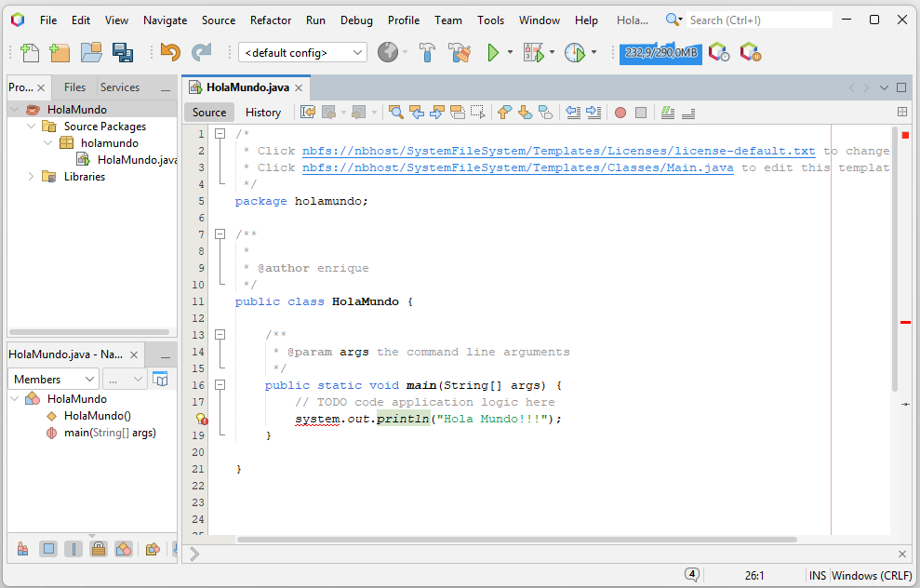The image size is (920, 588).
Task: Click the Comment lines icon
Action: click(668, 112)
